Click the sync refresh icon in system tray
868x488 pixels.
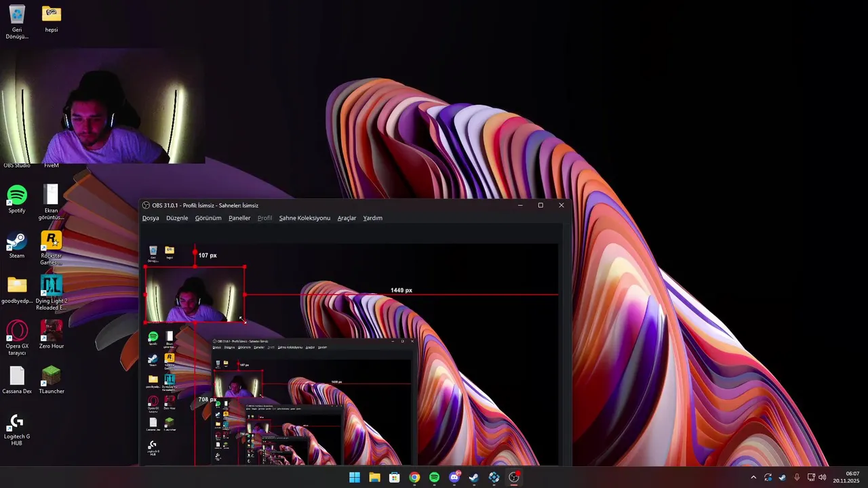click(x=768, y=477)
